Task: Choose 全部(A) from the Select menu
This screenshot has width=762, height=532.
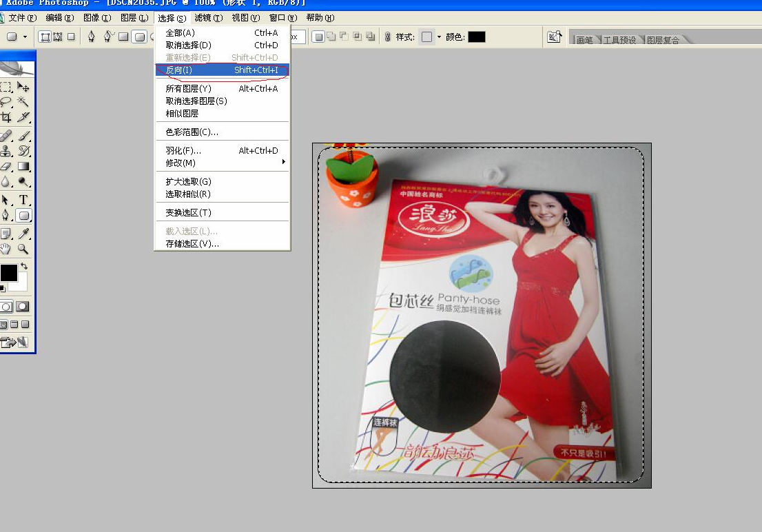Action: 222,33
